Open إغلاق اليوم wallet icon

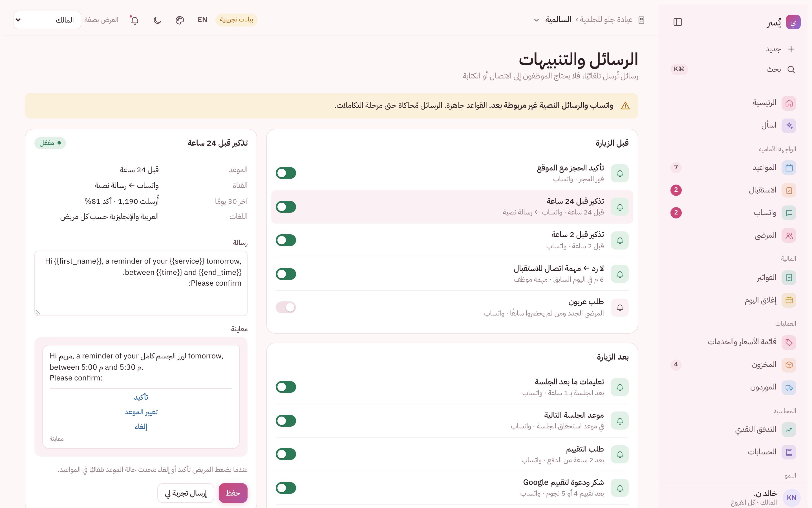pos(789,300)
